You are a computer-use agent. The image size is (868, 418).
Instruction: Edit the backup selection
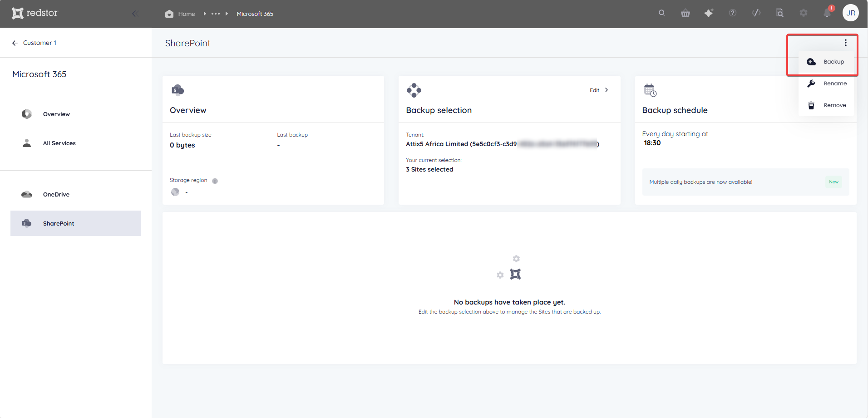point(599,90)
